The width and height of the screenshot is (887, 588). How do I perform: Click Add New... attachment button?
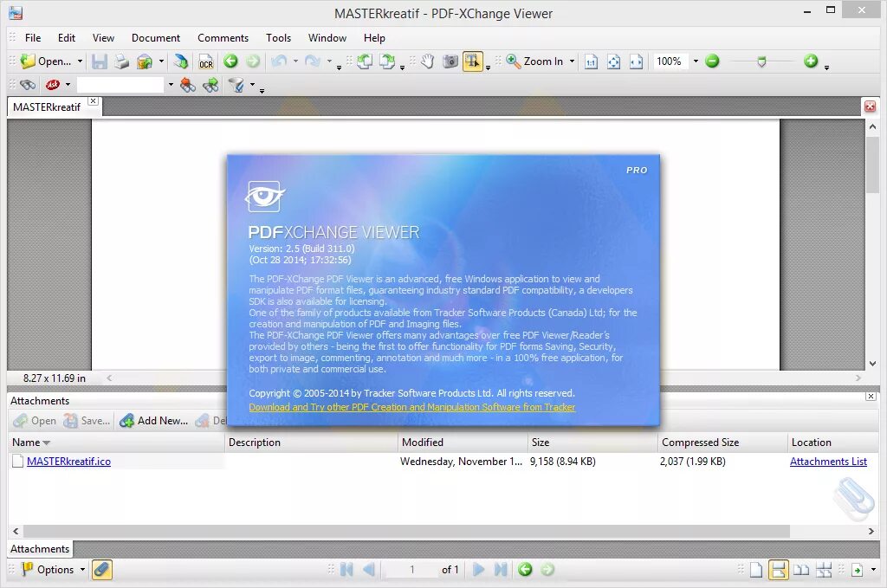point(154,421)
